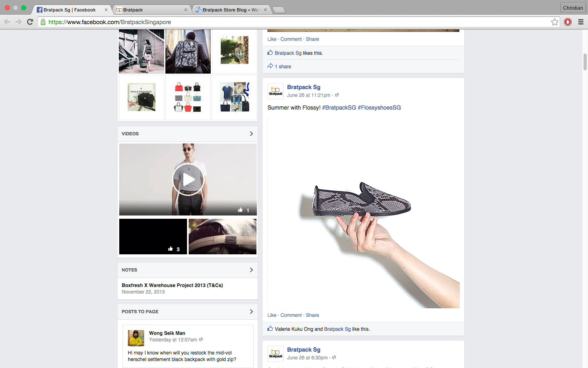
Task: Bookmark this page with the star icon
Action: pyautogui.click(x=555, y=22)
